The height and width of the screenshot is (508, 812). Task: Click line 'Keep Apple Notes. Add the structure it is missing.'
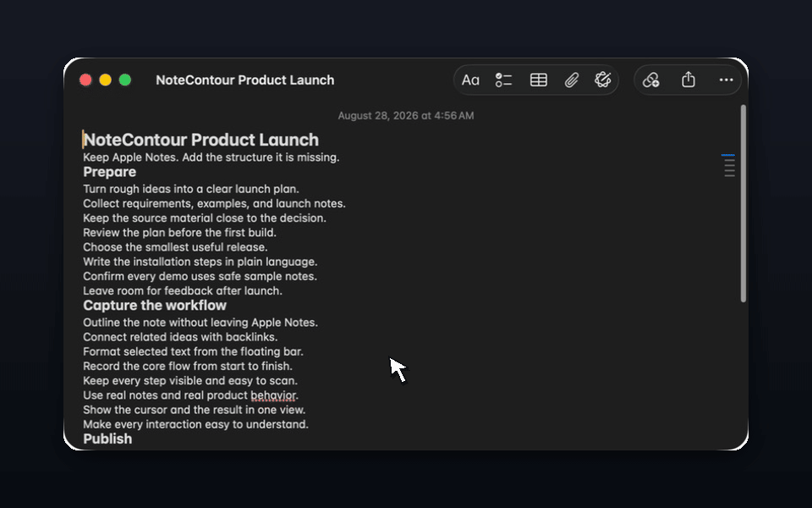[x=211, y=157]
